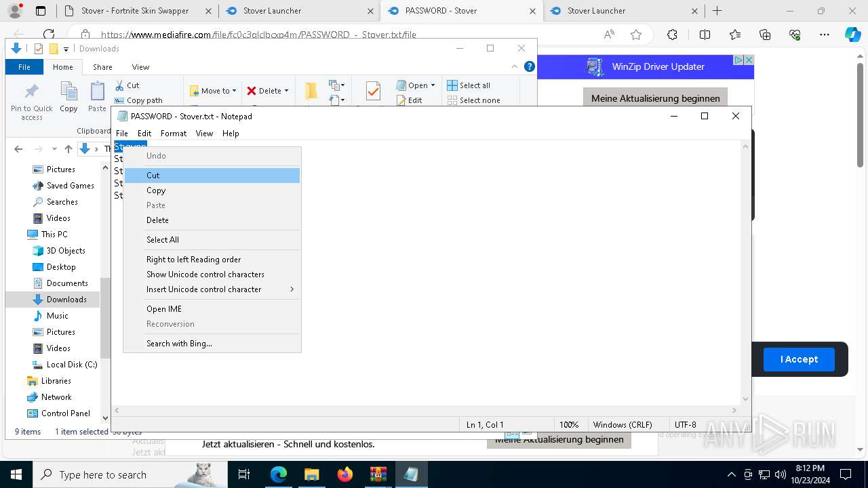Open Explorer File tab
Viewport: 868px width, 488px height.
pyautogui.click(x=24, y=67)
